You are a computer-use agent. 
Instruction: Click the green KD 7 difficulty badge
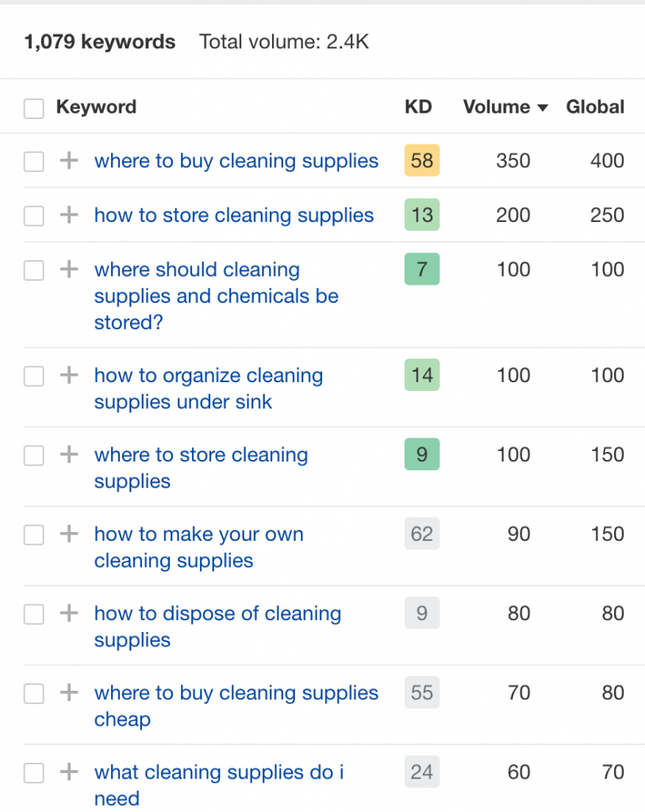tap(422, 269)
